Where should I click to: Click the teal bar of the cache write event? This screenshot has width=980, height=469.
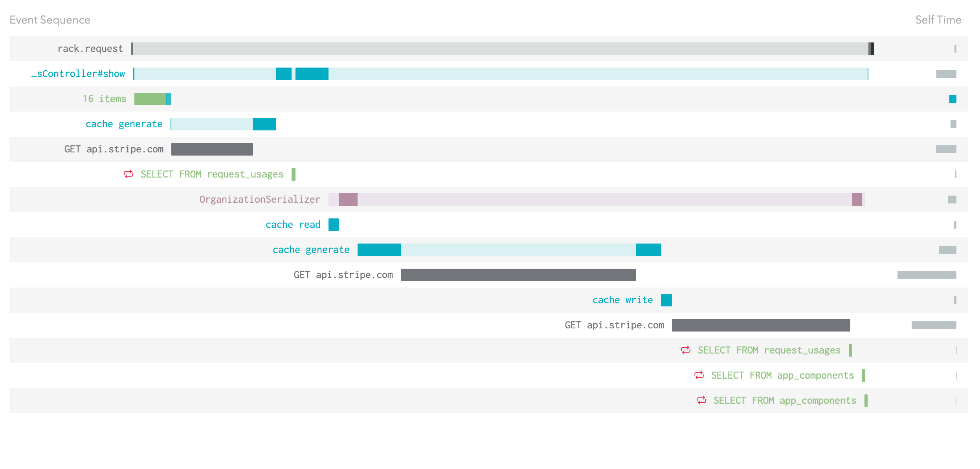pyautogui.click(x=666, y=300)
